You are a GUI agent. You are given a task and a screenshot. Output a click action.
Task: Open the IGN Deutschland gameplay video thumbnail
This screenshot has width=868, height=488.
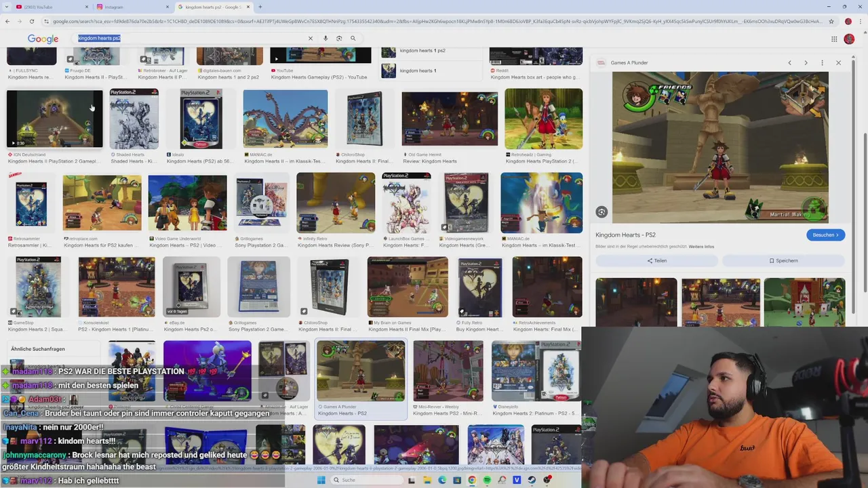[x=54, y=119]
